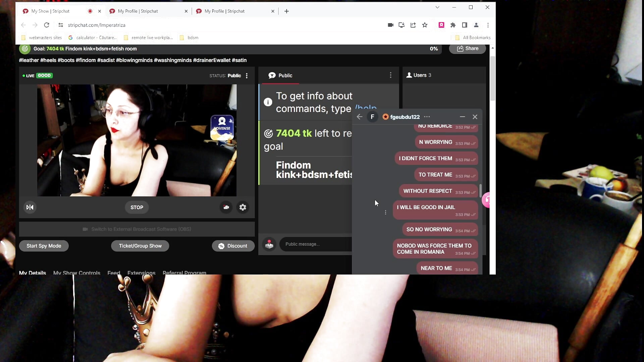This screenshot has height=362, width=644.
Task: Open broadcast settings gear
Action: tap(243, 207)
